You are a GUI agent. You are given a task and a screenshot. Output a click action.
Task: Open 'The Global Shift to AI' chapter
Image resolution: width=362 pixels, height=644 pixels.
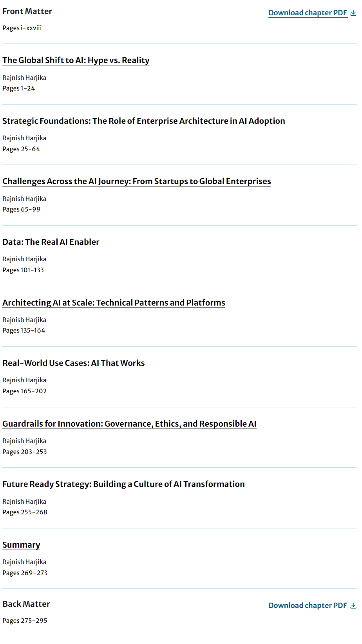coord(76,60)
